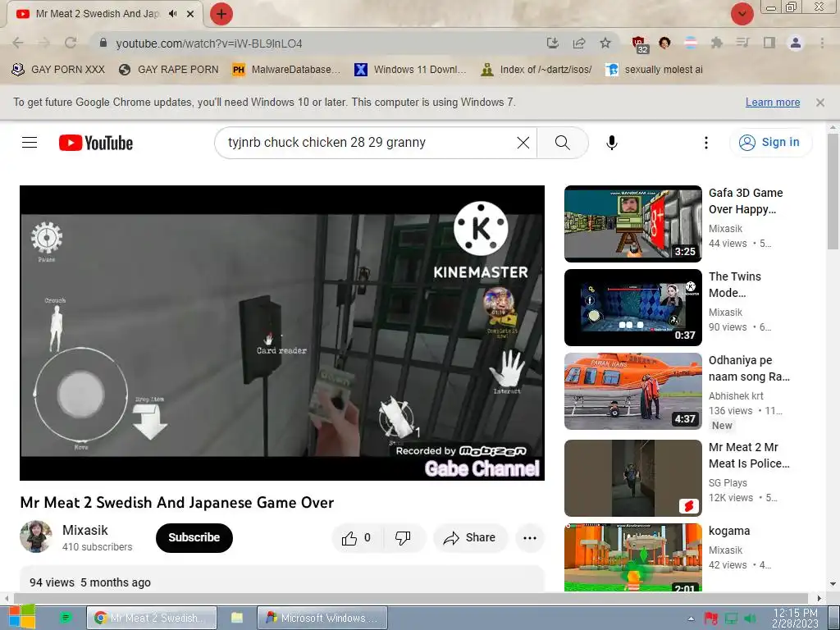
Task: Run search with magnifier button
Action: click(x=563, y=143)
